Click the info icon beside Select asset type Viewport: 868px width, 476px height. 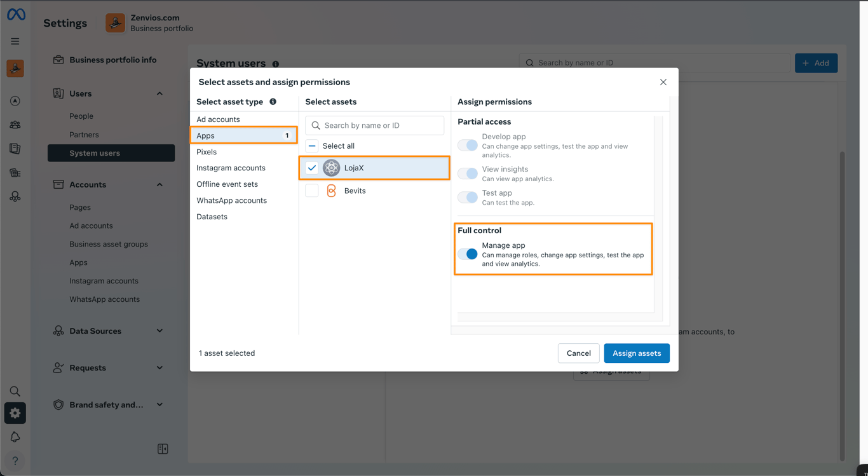(273, 102)
